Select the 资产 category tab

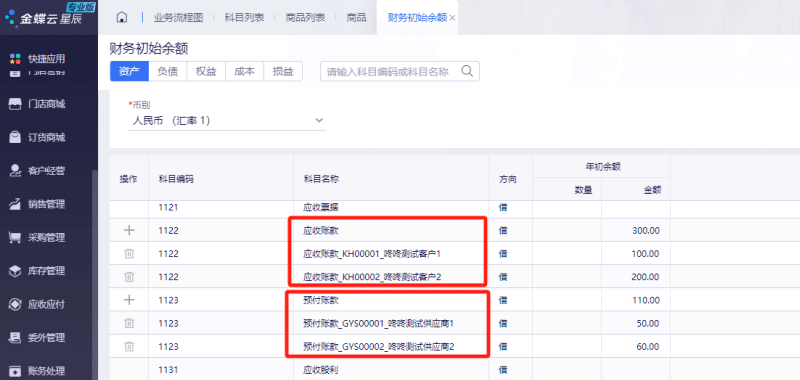coord(129,71)
